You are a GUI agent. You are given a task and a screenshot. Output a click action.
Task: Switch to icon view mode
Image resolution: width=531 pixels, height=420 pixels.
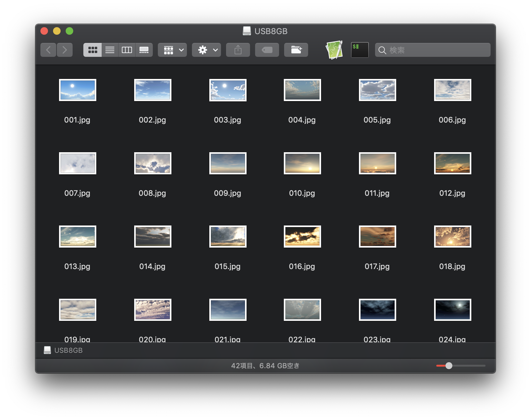[x=92, y=50]
